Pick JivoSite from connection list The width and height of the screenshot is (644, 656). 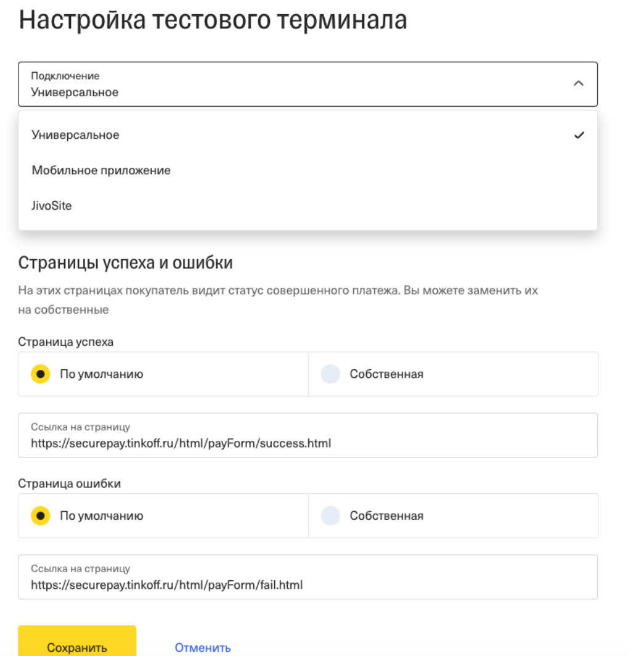[52, 206]
